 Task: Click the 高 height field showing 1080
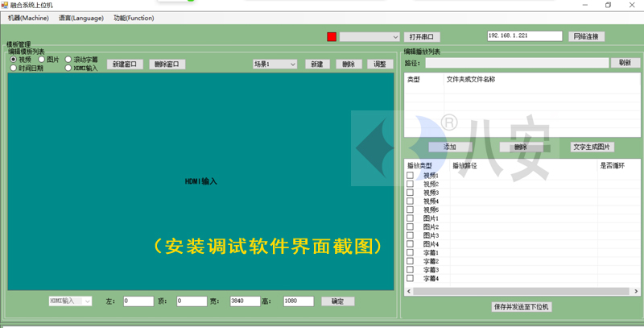pyautogui.click(x=299, y=301)
